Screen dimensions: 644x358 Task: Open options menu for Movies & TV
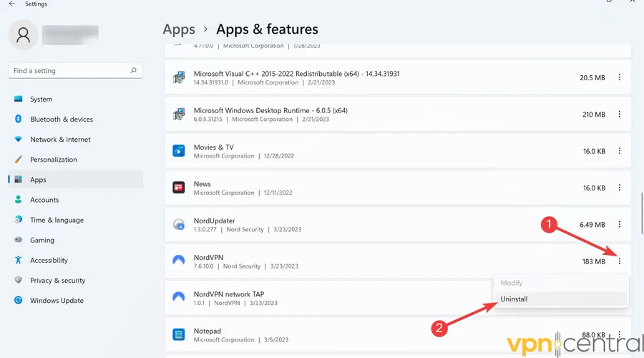click(620, 151)
